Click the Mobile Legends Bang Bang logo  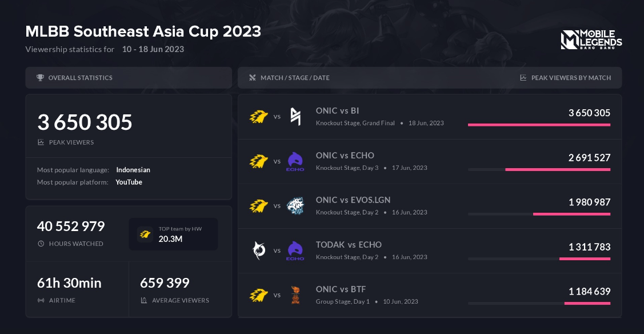[591, 40]
